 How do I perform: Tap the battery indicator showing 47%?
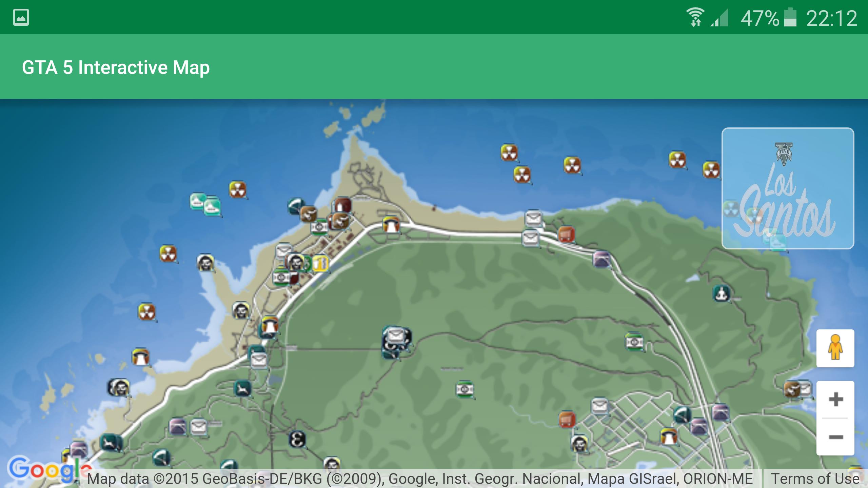tap(768, 18)
